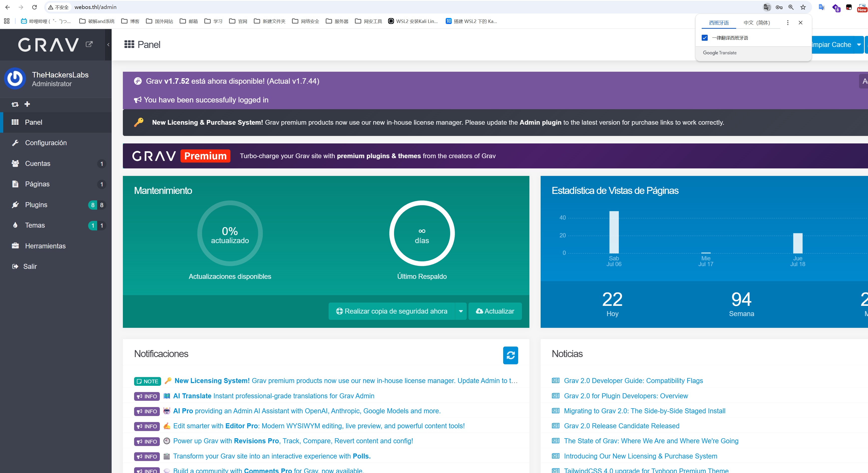Open the Grav site external link icon
This screenshot has width=868, height=473.
click(x=89, y=44)
